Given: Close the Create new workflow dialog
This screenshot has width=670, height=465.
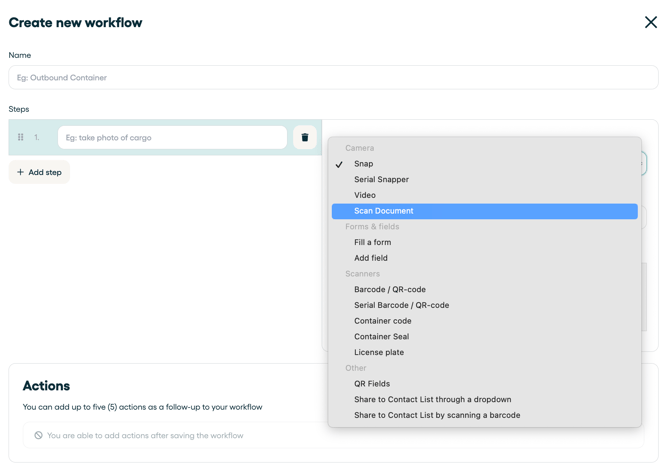Looking at the screenshot, I should tap(650, 22).
